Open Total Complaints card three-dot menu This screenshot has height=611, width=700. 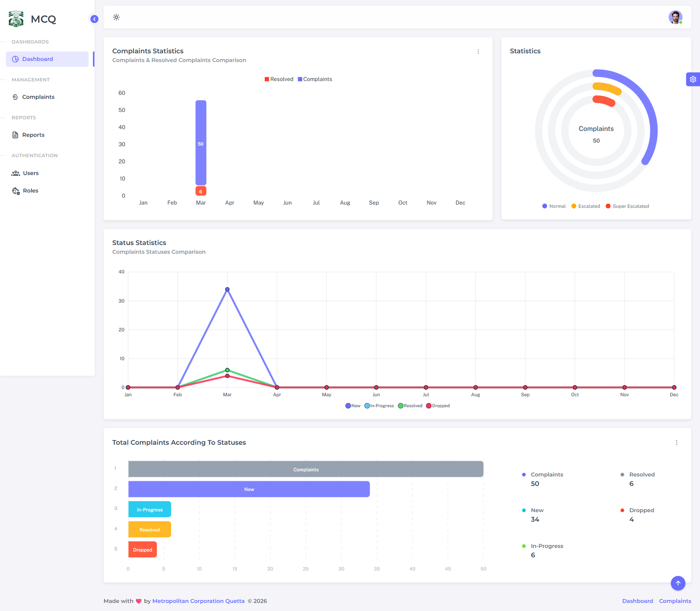point(676,443)
